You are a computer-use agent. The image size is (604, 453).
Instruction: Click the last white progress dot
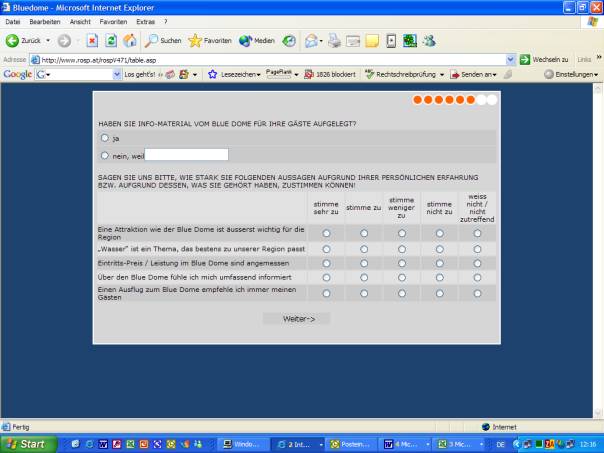tap(492, 100)
